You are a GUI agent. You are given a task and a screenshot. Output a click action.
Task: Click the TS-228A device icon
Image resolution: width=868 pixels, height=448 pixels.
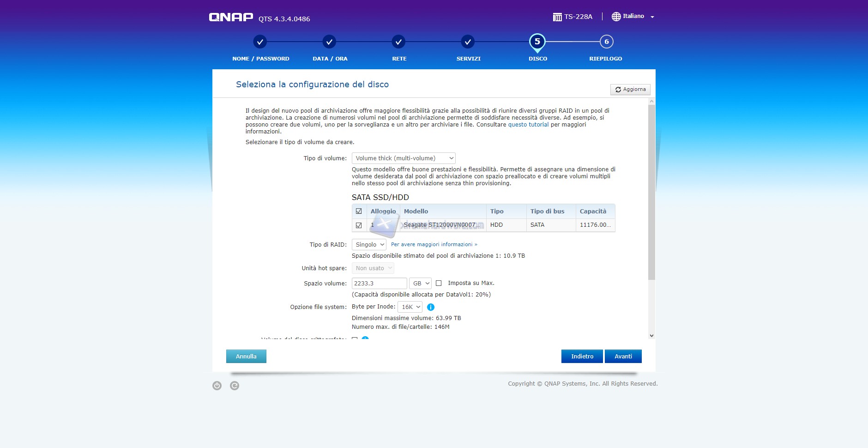[x=557, y=17]
